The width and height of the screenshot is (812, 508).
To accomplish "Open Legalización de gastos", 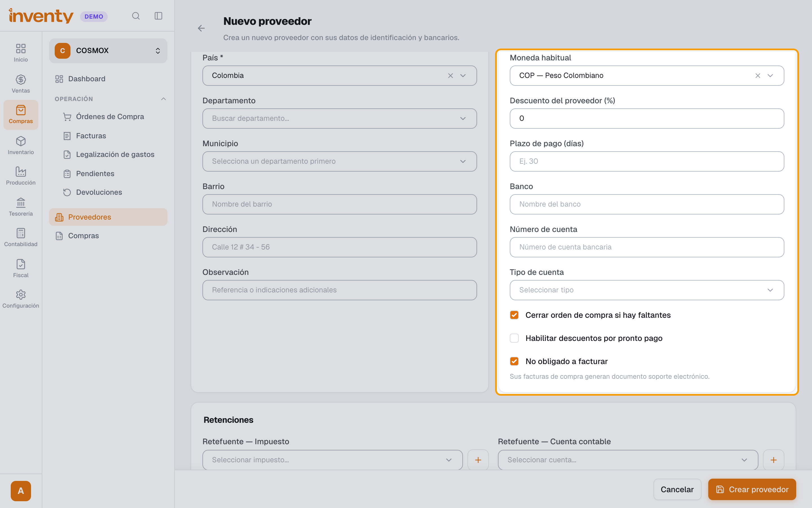I will pyautogui.click(x=112, y=155).
